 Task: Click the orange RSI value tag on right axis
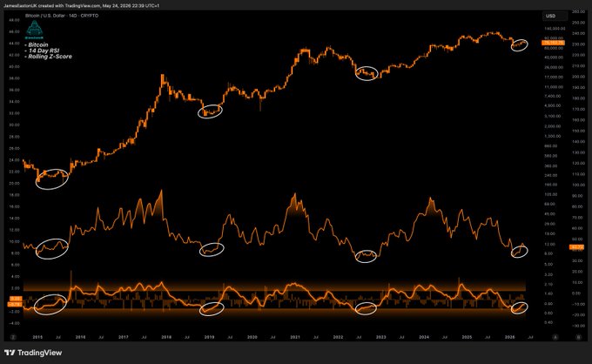[x=576, y=247]
